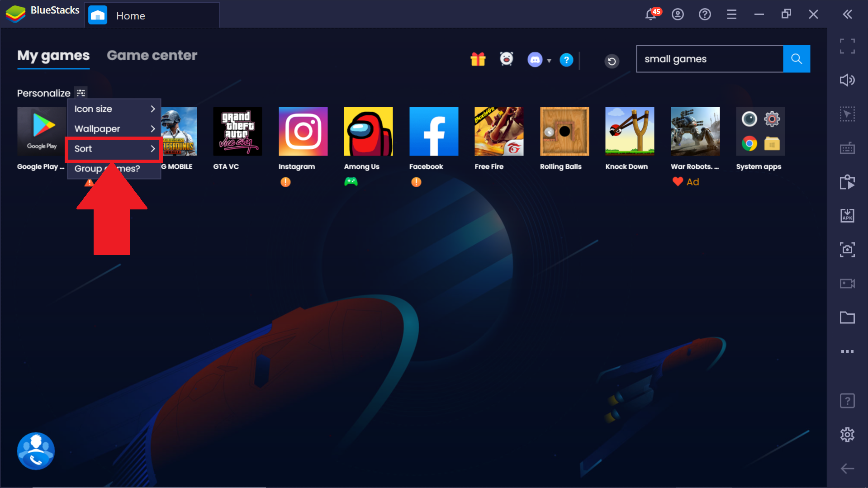
Task: Collapse the side toolbar with double arrows
Action: coord(848,14)
